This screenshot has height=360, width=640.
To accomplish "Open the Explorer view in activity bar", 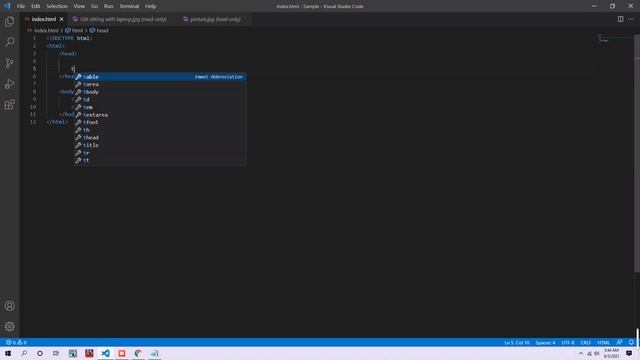I will pyautogui.click(x=9, y=21).
